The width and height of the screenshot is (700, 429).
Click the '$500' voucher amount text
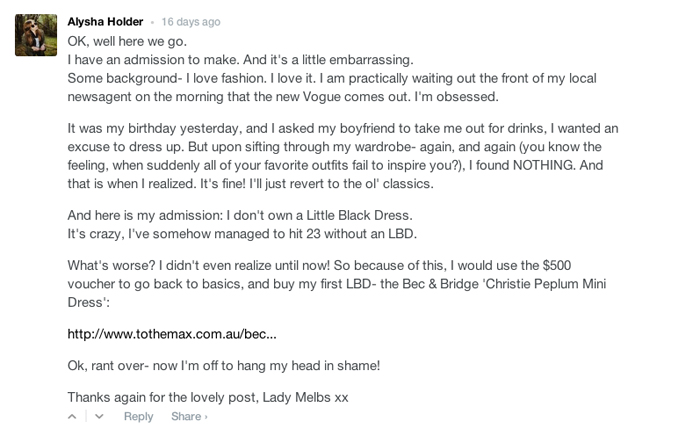coord(557,265)
